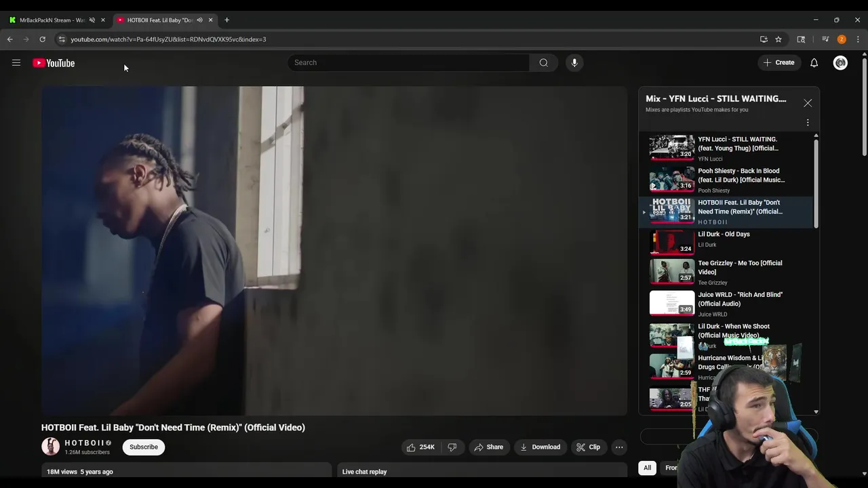Open the Chrome profile Z avatar
The width and height of the screenshot is (868, 488).
(x=842, y=39)
